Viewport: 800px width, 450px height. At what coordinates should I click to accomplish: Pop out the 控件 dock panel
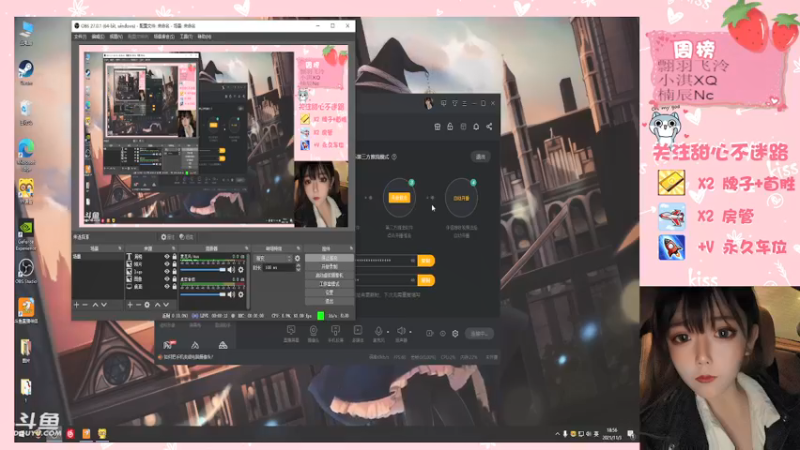point(351,248)
